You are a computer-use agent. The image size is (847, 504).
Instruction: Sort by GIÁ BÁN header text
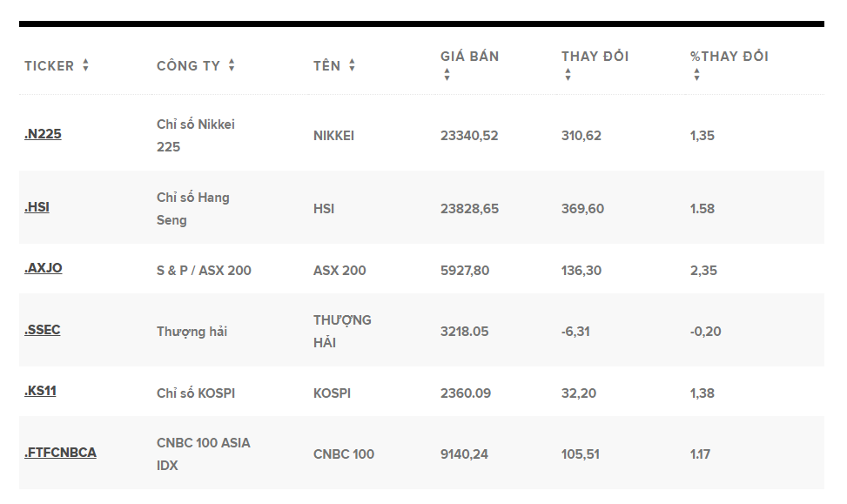[469, 57]
